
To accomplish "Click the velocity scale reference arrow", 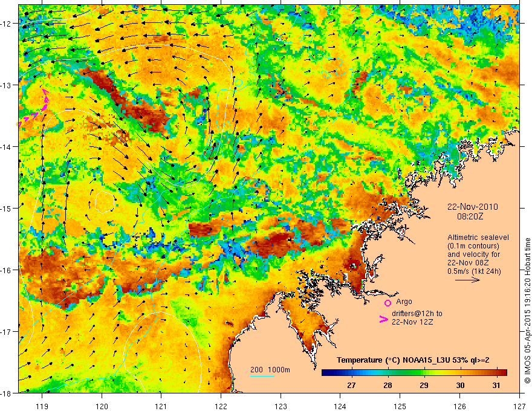I will 467,280.
